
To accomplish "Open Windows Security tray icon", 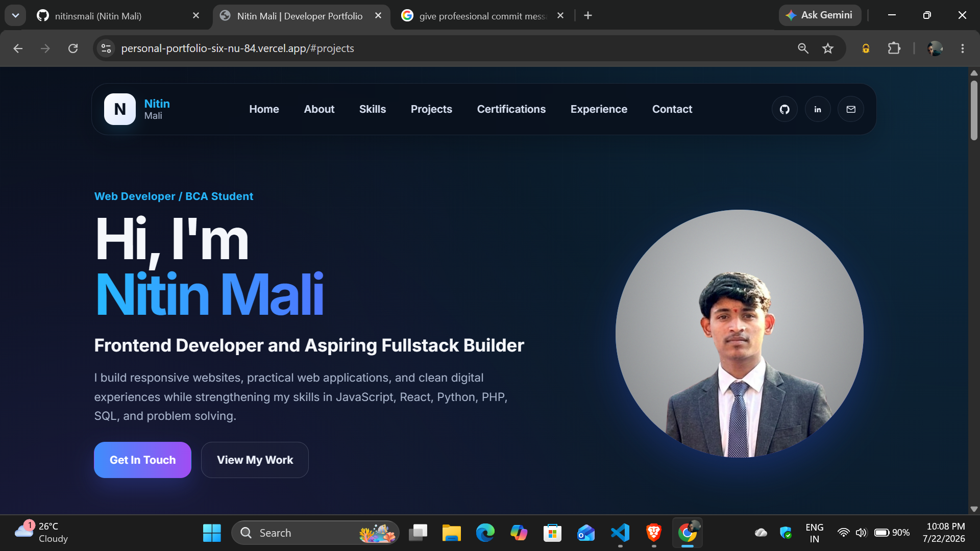I will pos(786,533).
